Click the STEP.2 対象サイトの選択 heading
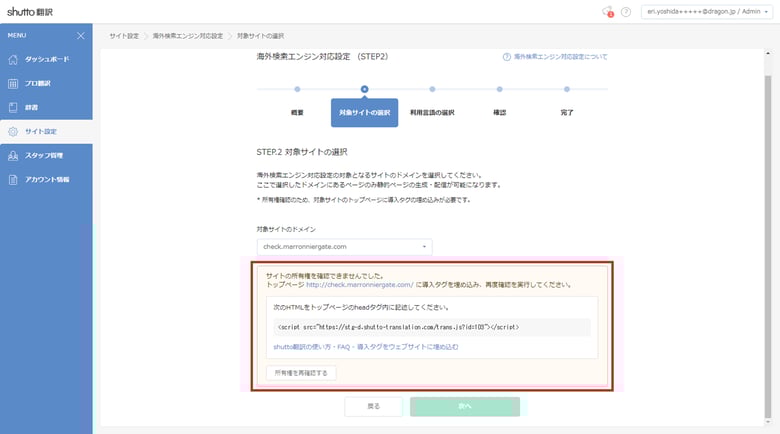The image size is (780, 434). pos(302,152)
